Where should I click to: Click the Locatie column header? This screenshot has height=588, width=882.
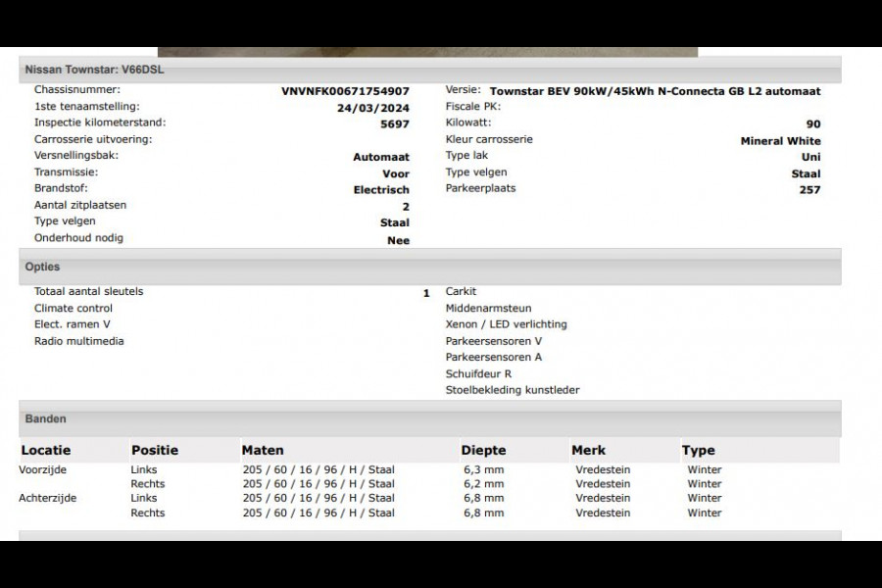[46, 451]
